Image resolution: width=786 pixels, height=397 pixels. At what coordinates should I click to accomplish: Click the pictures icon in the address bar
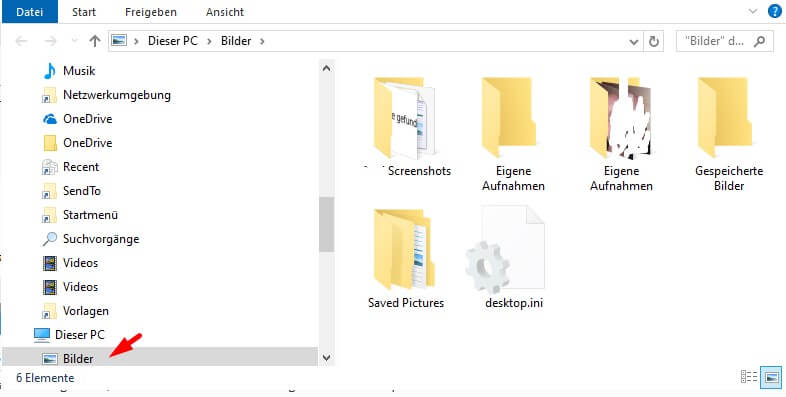click(x=119, y=40)
